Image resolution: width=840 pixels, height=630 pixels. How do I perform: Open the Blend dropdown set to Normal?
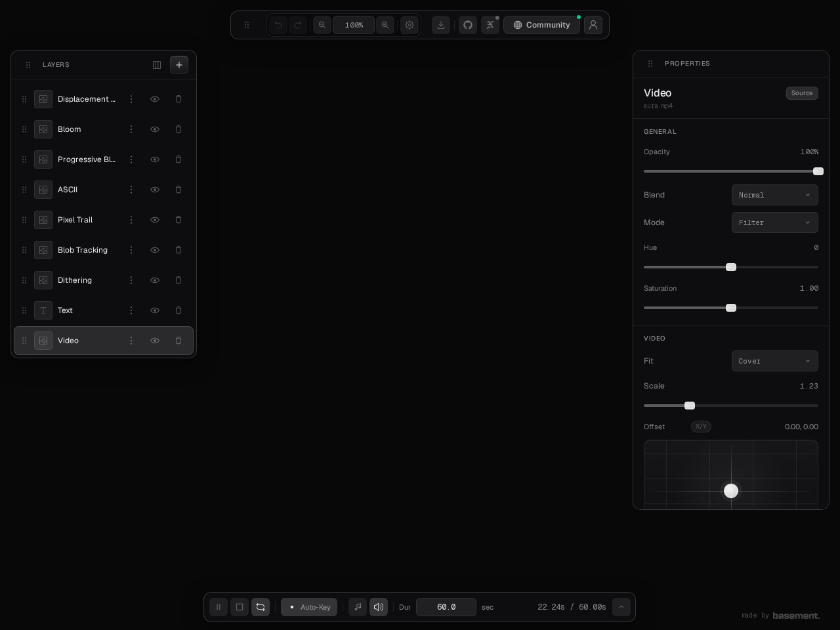click(x=775, y=195)
